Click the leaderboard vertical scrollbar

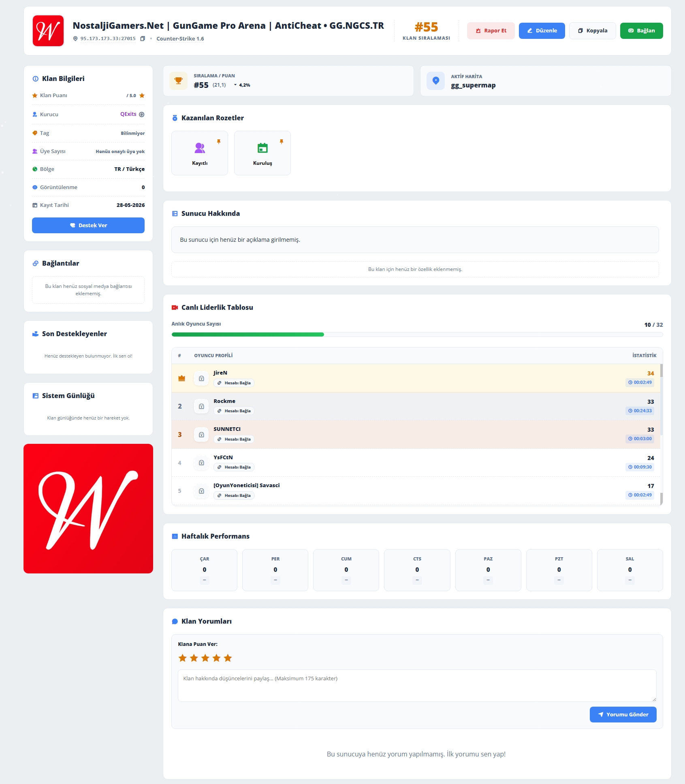tap(662, 435)
